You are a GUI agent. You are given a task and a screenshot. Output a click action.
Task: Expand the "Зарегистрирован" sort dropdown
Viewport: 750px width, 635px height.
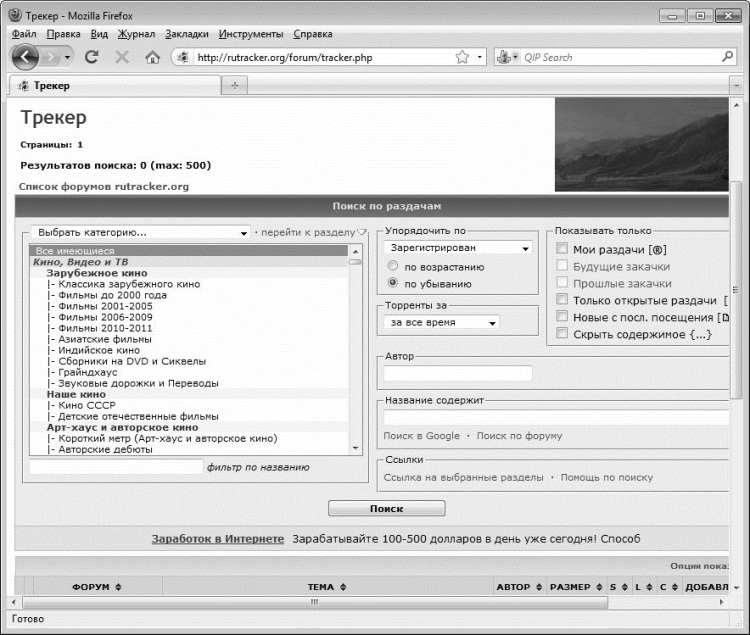[457, 248]
